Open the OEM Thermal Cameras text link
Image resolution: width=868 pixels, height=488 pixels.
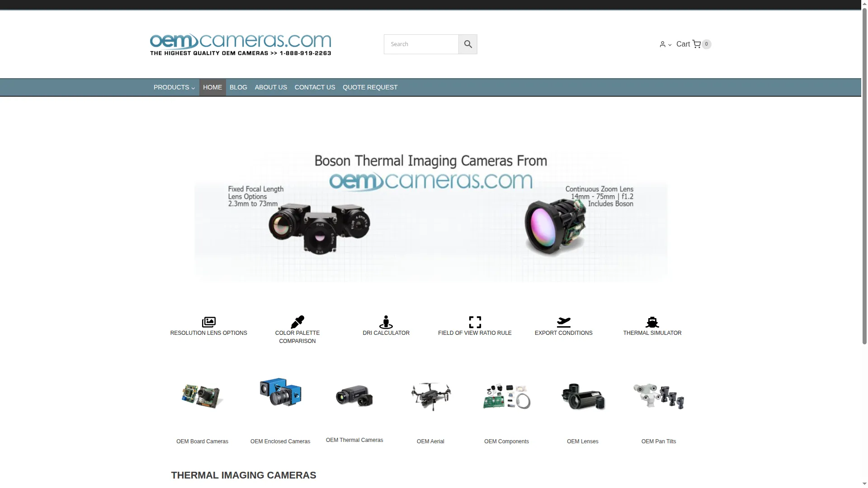tap(354, 440)
